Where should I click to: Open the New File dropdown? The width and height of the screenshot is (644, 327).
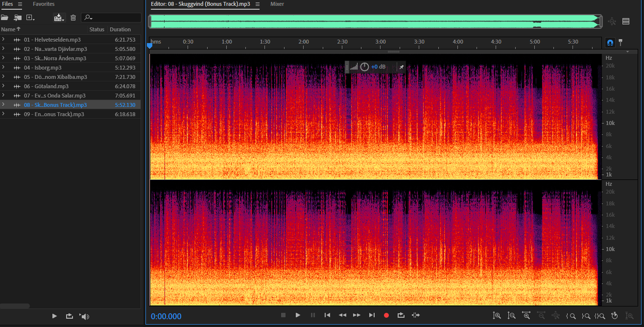(x=30, y=18)
